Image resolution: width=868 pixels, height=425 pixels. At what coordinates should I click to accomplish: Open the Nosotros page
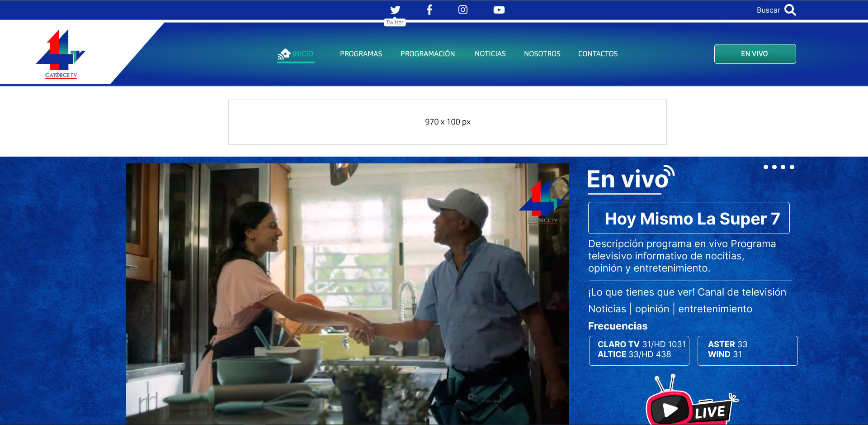tap(542, 54)
